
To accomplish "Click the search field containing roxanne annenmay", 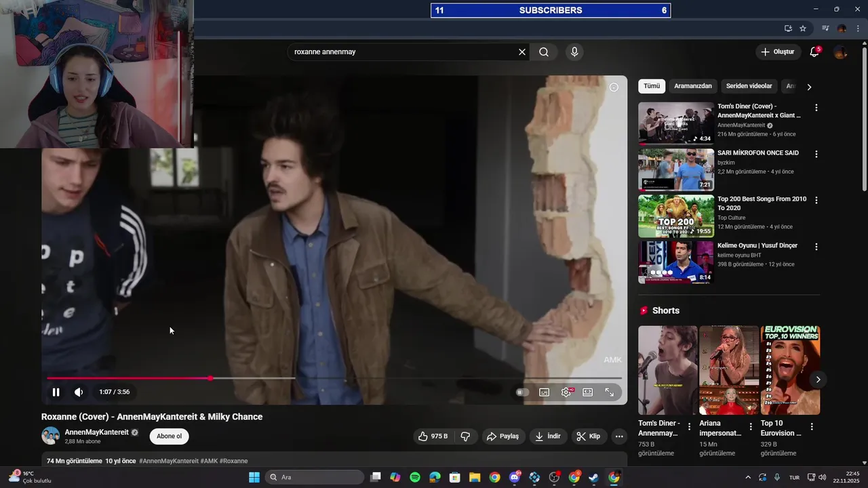I will click(x=403, y=52).
